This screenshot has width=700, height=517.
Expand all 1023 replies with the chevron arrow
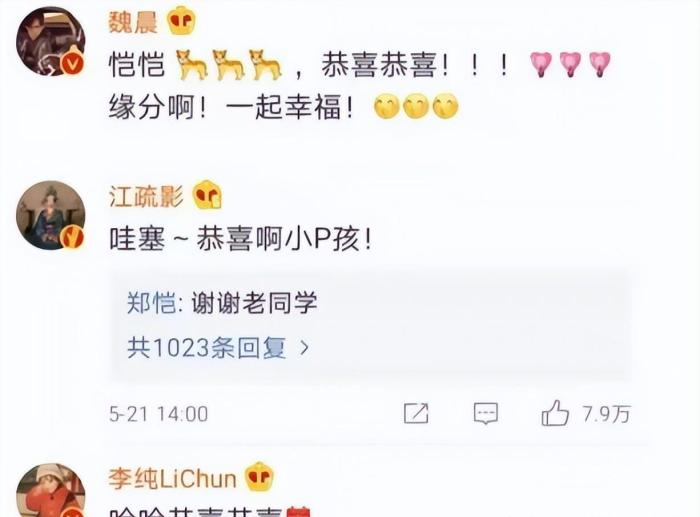(304, 347)
